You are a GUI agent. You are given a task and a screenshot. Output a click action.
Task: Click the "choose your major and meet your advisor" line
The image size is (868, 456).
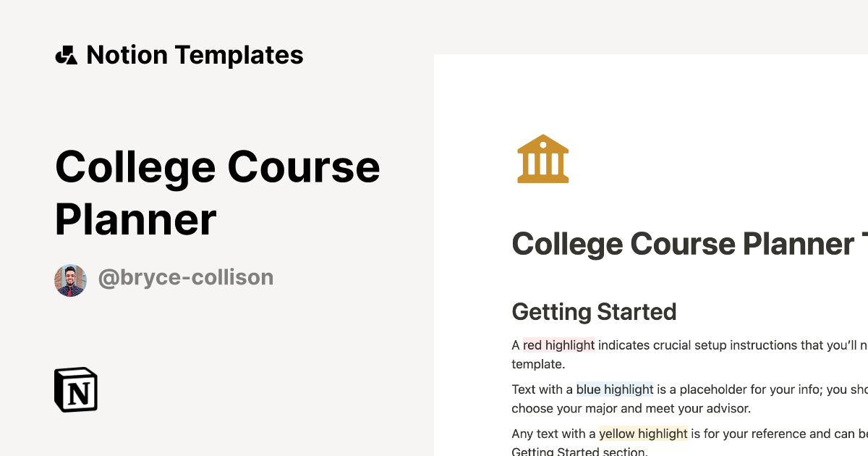pyautogui.click(x=631, y=408)
